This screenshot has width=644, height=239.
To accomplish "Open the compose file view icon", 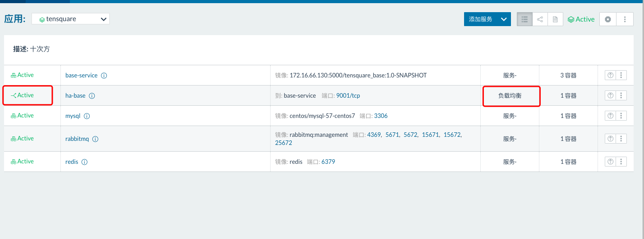I will [555, 19].
